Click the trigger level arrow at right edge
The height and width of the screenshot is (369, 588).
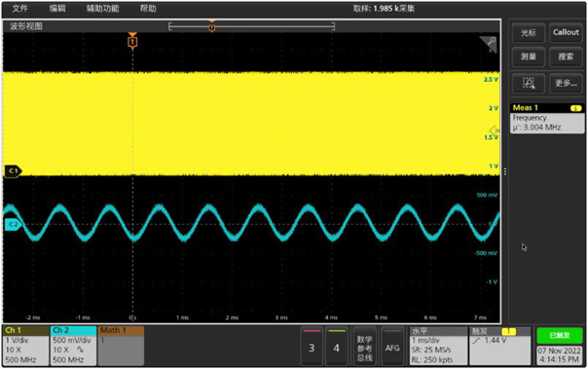(495, 130)
